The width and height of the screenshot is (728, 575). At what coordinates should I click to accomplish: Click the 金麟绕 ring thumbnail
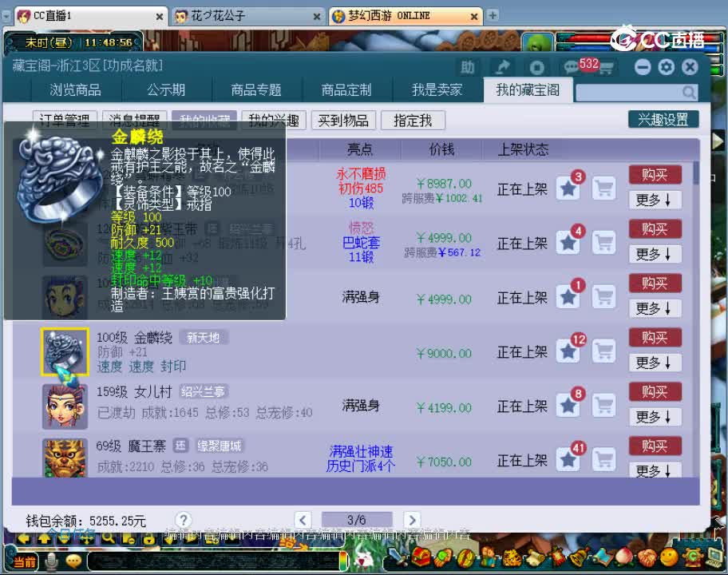(x=65, y=351)
